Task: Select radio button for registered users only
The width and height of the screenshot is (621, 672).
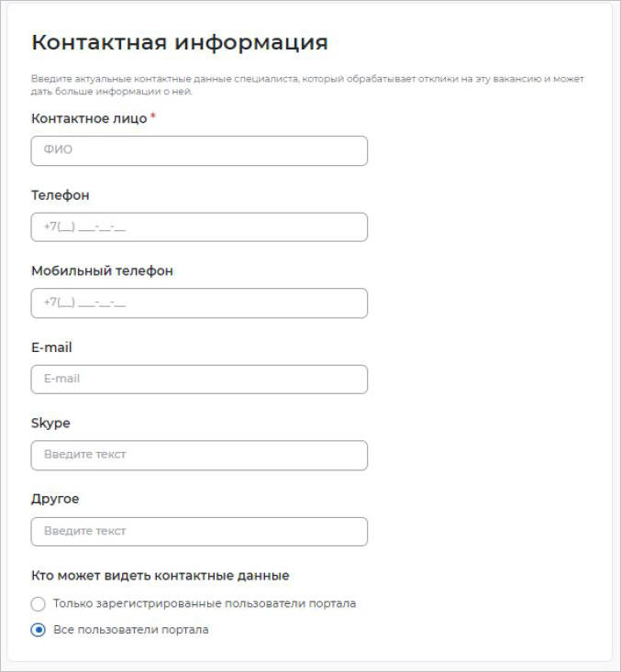Action: click(39, 604)
